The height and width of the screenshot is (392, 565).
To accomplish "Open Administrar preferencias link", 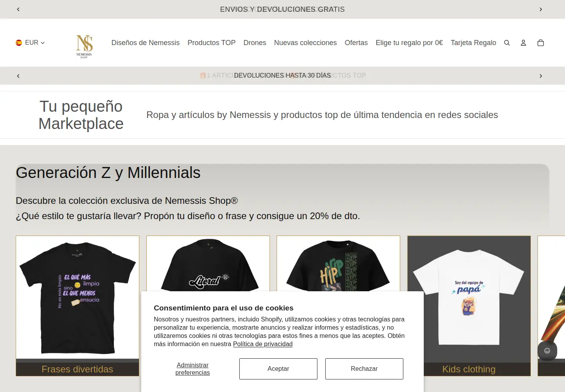I will point(193,369).
